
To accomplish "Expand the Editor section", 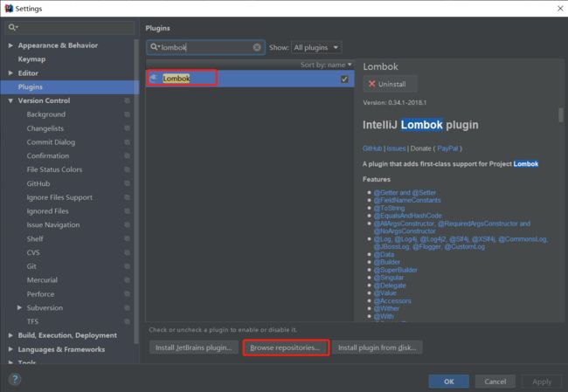I will tap(10, 72).
